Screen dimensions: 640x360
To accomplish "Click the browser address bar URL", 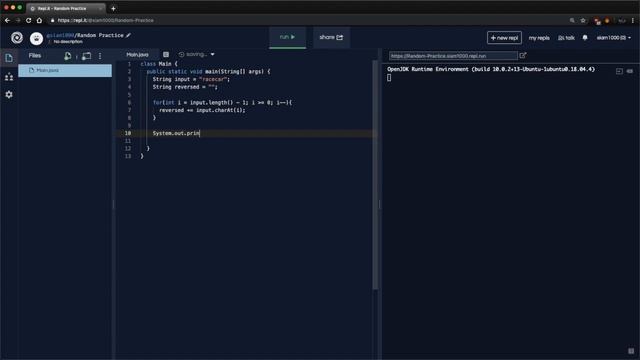I will [x=105, y=20].
